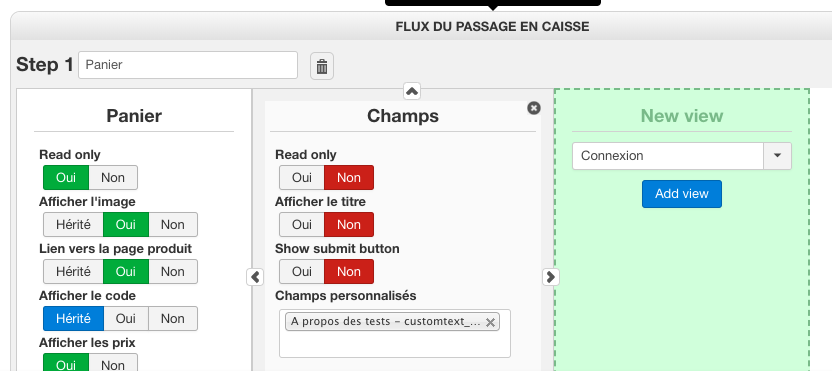Set Afficher les prix to Non
Viewport: 832px width, 371px height.
(113, 365)
